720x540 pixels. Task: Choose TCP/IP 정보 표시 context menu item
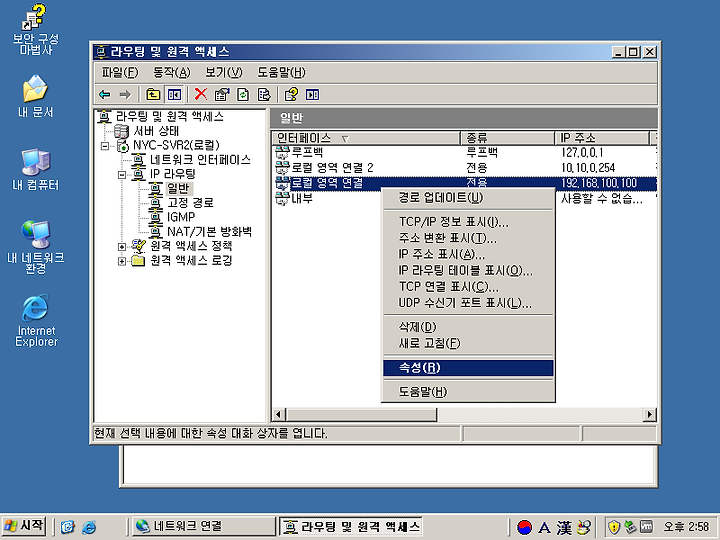(468, 222)
